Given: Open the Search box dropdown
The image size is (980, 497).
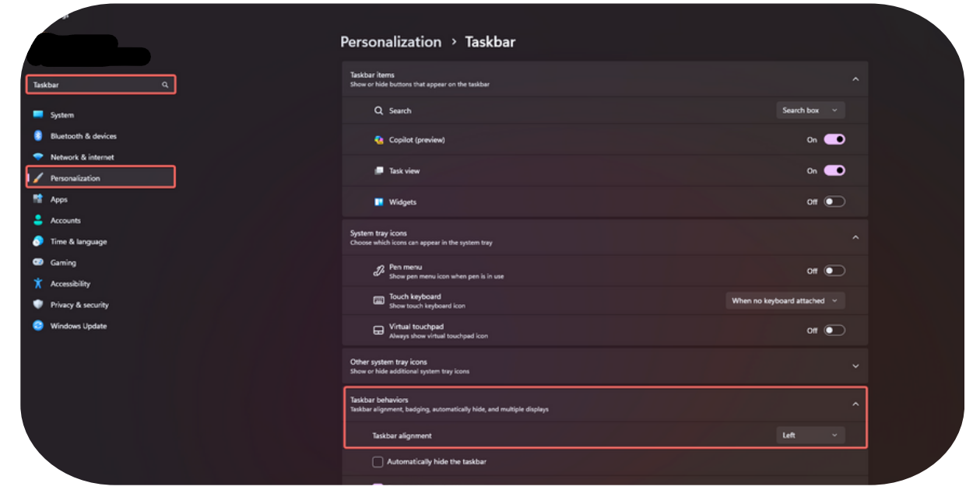Looking at the screenshot, I should pos(810,110).
